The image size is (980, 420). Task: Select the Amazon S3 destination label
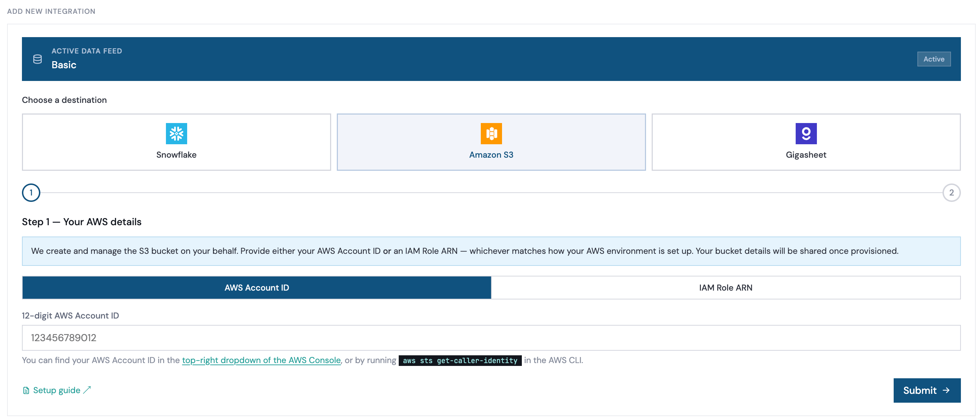(491, 155)
